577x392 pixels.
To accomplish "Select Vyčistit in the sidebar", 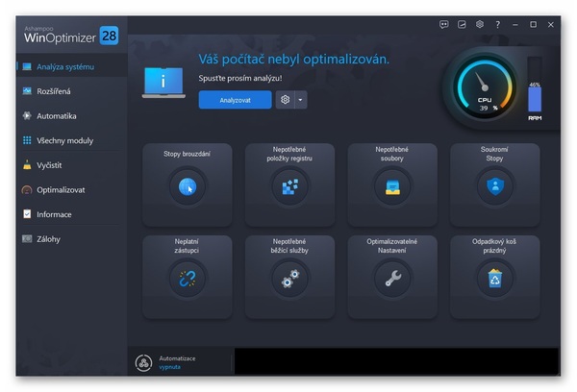I will point(49,165).
